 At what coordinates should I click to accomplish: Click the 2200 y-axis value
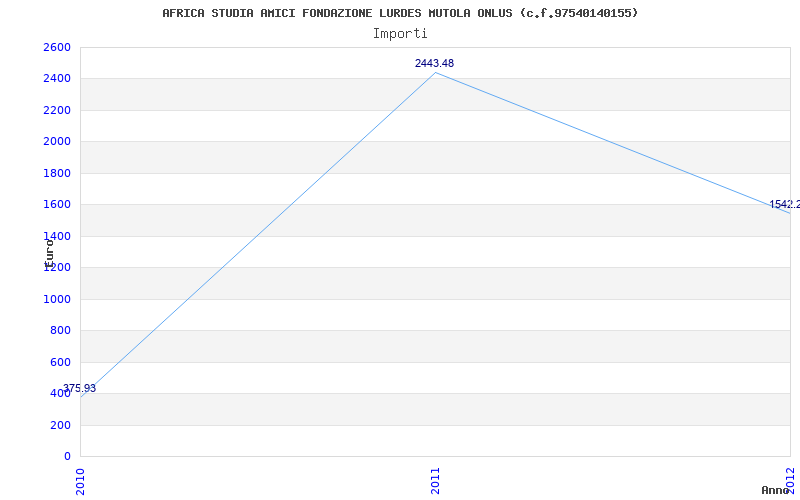[x=57, y=110]
